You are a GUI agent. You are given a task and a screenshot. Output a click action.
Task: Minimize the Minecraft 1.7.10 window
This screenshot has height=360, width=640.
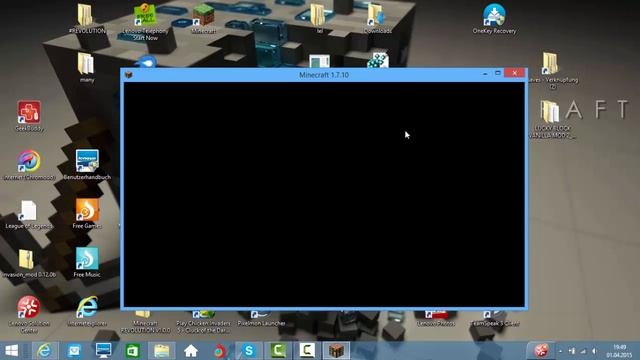tap(484, 74)
